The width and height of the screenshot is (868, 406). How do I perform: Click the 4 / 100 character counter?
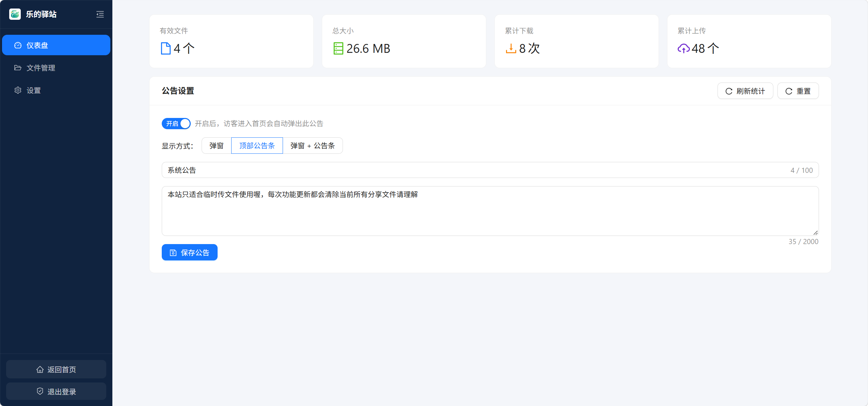point(802,170)
